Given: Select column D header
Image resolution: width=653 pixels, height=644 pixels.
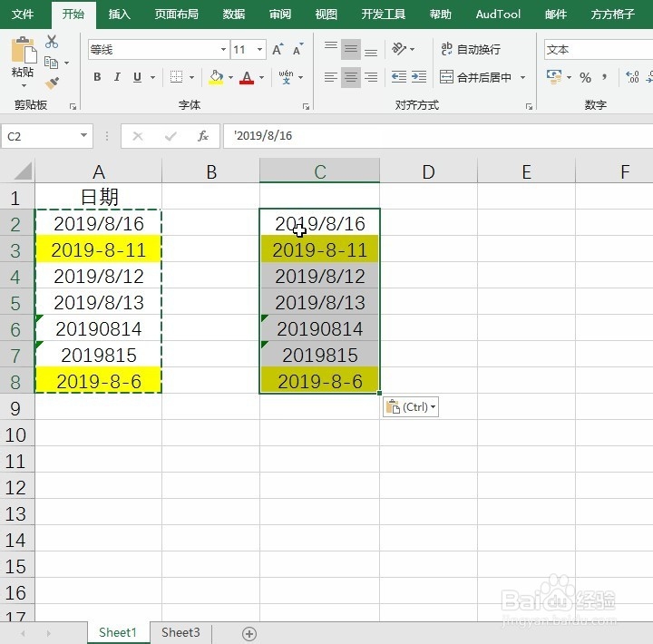Looking at the screenshot, I should click(x=428, y=171).
